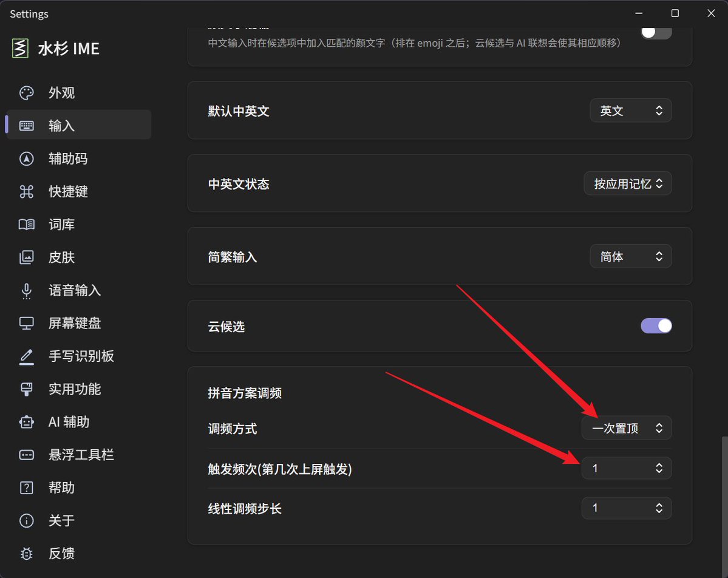Click the image icon beside 皮肤
This screenshot has width=728, height=578.
(x=27, y=257)
